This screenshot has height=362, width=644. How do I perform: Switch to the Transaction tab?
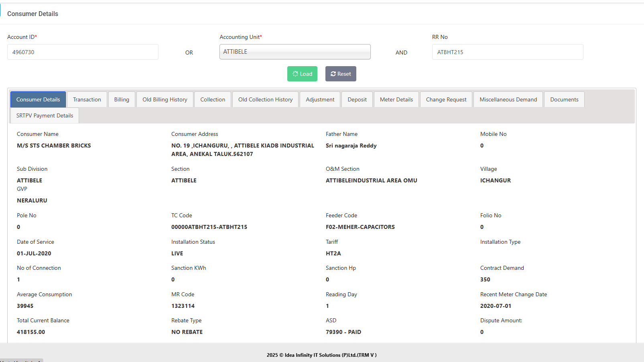[x=87, y=99]
